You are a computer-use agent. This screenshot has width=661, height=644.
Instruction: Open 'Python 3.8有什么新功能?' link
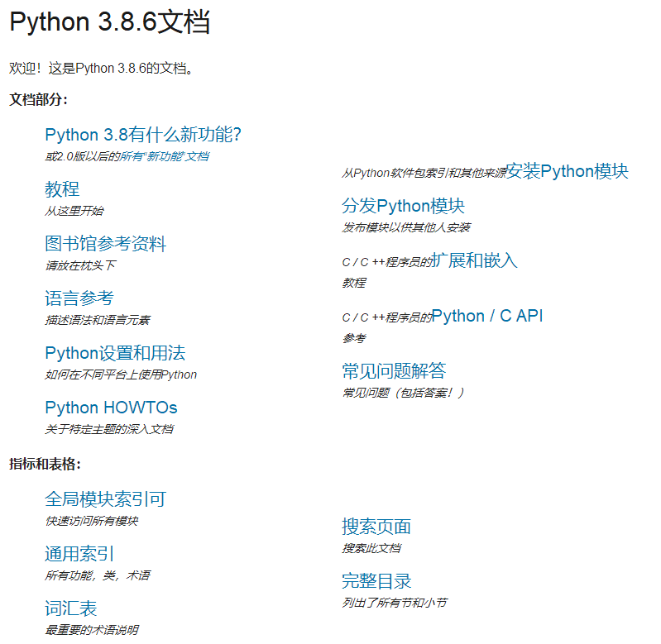143,135
